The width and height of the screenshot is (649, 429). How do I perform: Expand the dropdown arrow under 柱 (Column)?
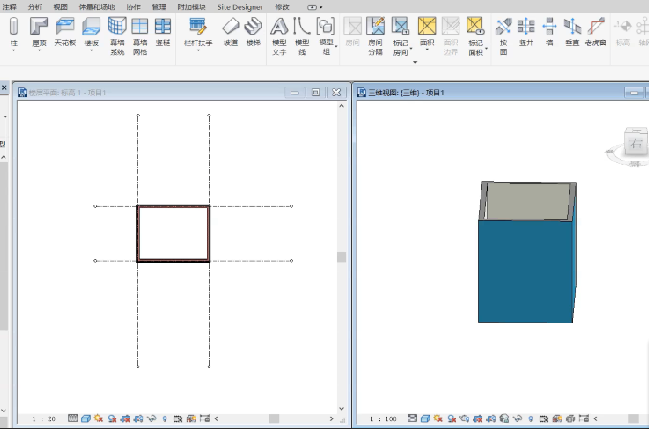click(14, 51)
